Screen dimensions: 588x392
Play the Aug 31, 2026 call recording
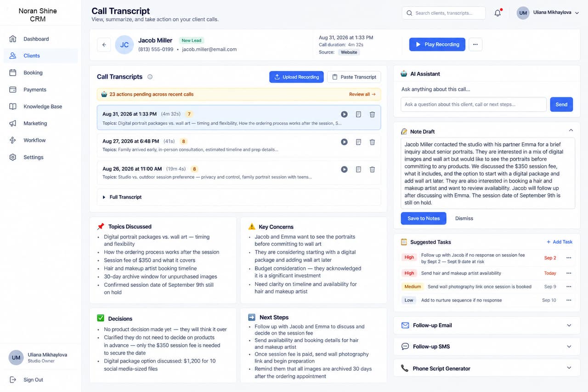tap(344, 114)
